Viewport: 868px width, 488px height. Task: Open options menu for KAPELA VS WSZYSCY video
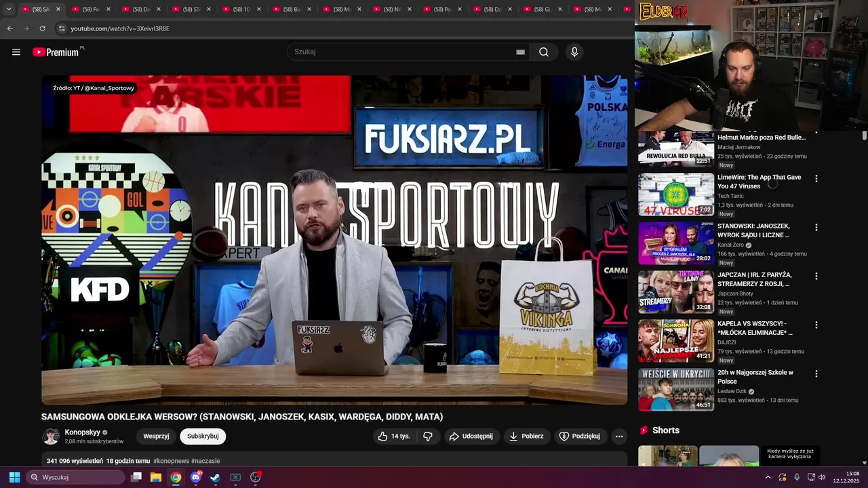point(816,325)
